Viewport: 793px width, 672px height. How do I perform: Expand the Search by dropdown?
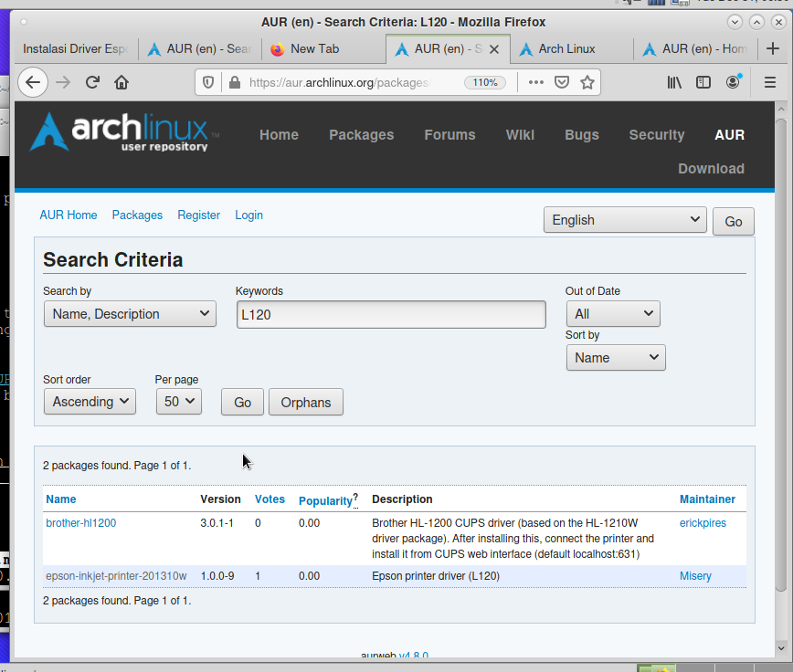pos(130,314)
